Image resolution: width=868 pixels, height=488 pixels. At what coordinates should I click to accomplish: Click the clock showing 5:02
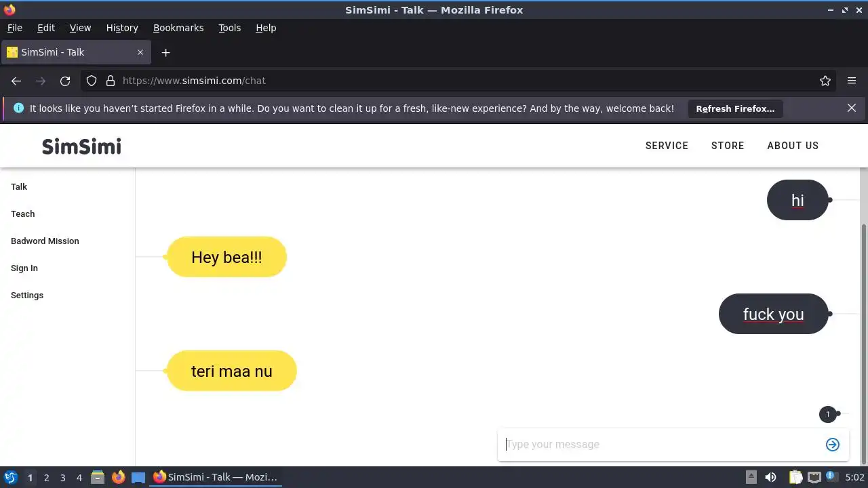[854, 477]
